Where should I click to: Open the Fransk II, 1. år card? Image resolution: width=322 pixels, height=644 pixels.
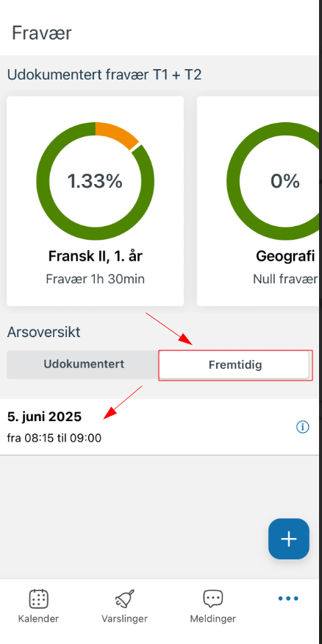(x=95, y=201)
